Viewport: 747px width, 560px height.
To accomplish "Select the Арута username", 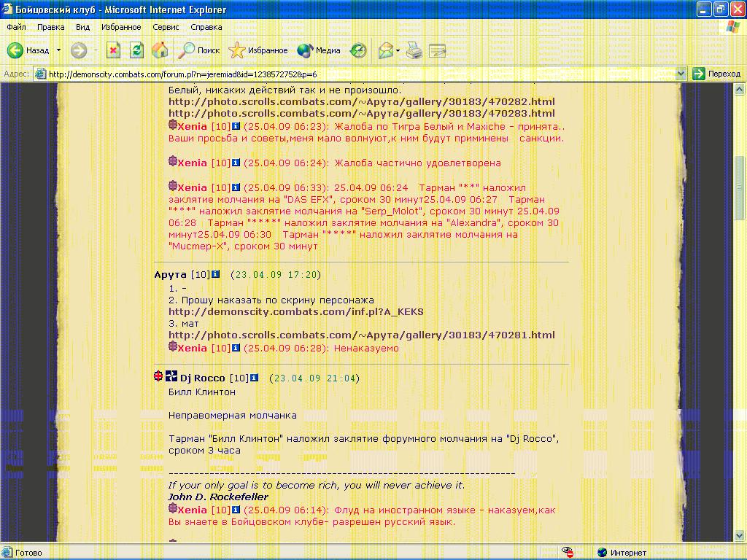I will point(171,275).
